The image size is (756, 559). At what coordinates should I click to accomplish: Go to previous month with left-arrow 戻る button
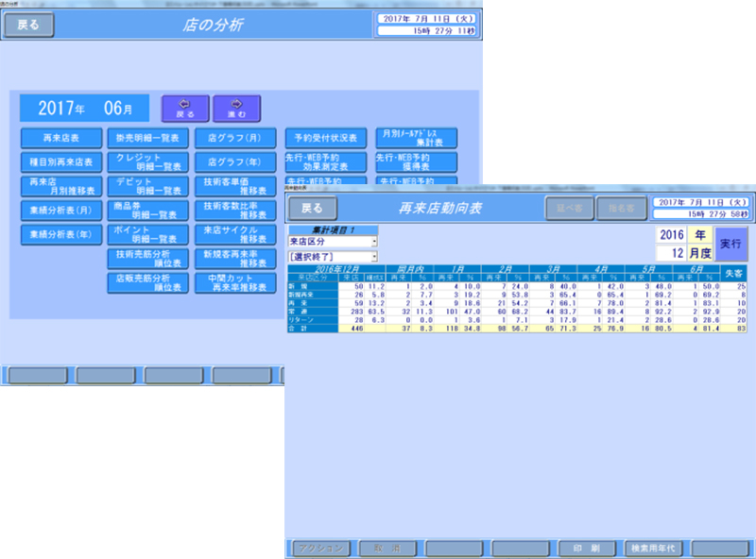[185, 109]
